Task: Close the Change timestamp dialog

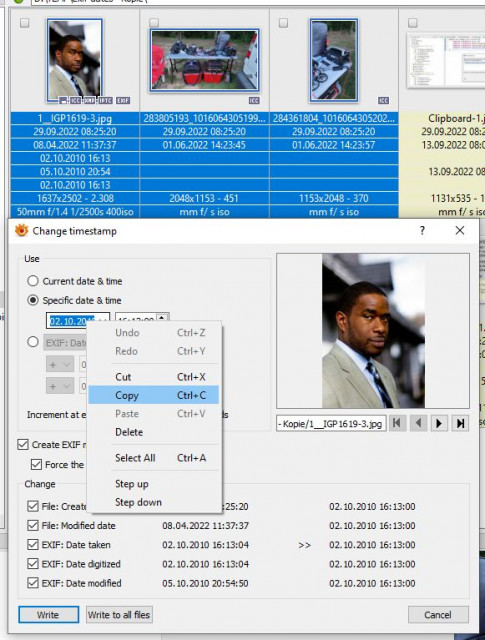Action: tap(460, 231)
